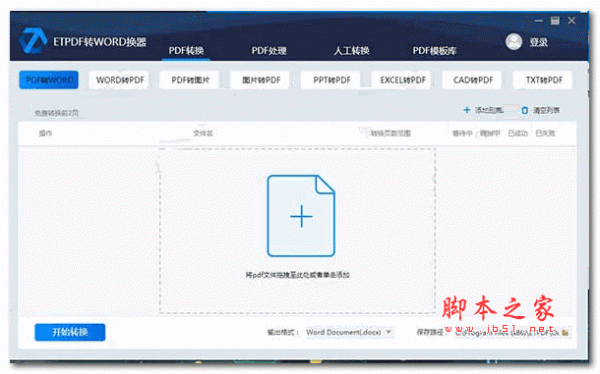Screen dimensions: 600x374
Task: Select the WORD转PDF conversion mode
Action: [120, 80]
